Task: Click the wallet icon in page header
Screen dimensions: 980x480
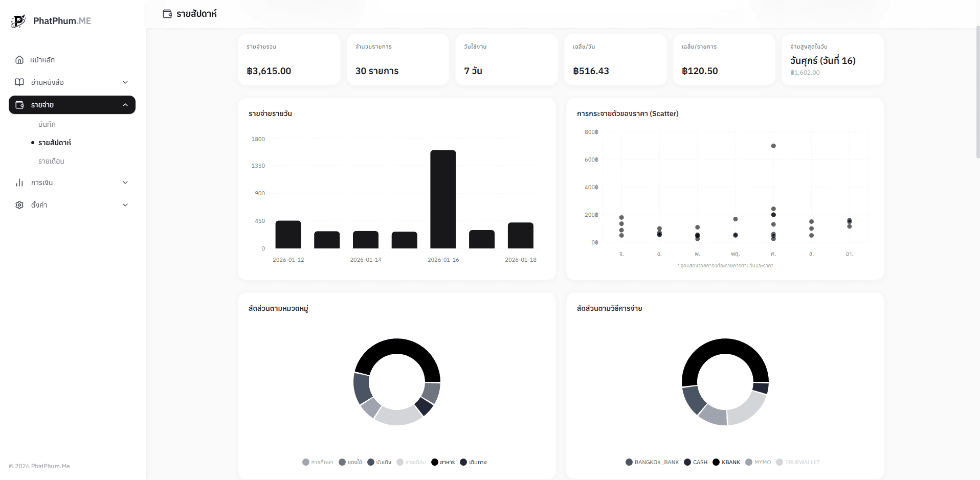Action: click(x=167, y=14)
